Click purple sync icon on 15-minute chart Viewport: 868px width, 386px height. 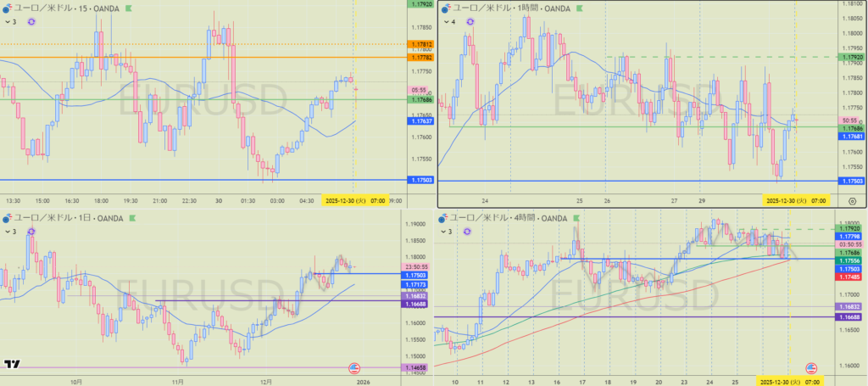click(31, 21)
